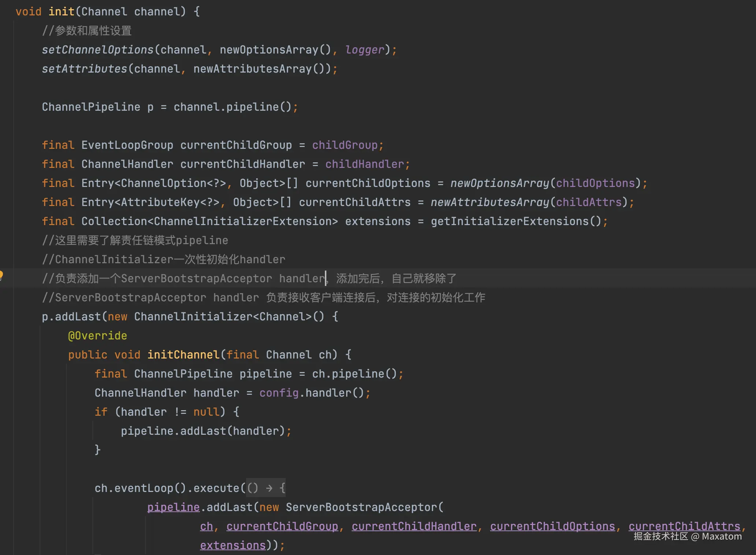Click the underlined currentChildGroup argument
756x555 pixels.
click(x=282, y=526)
